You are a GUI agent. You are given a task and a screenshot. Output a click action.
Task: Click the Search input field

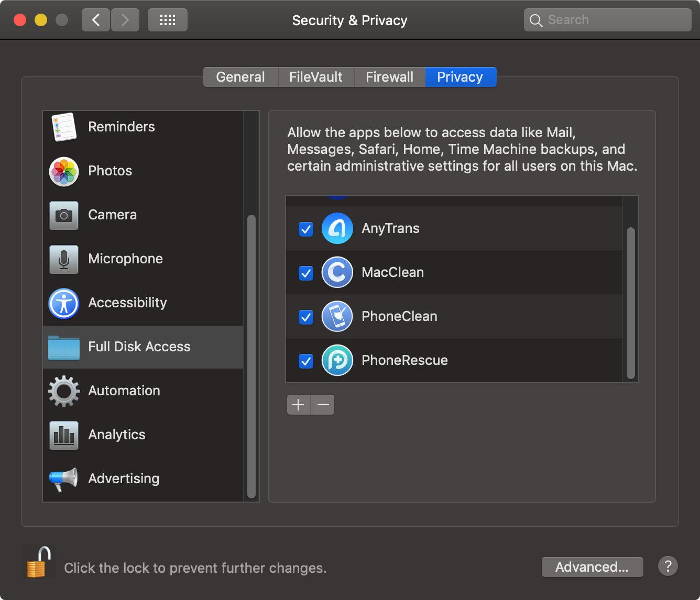[608, 20]
